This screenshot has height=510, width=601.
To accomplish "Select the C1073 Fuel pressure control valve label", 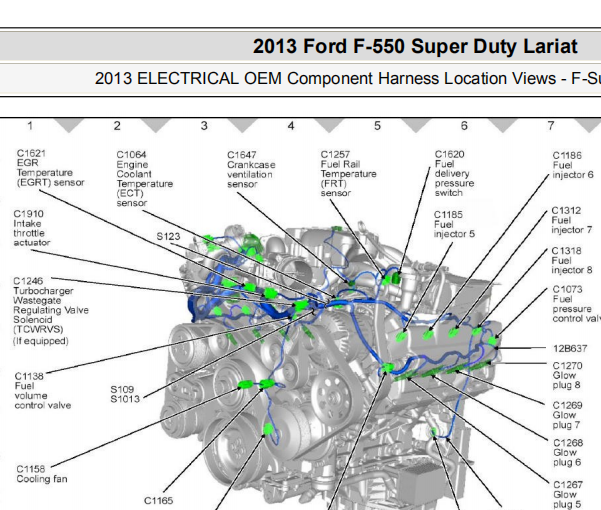I will click(576, 304).
